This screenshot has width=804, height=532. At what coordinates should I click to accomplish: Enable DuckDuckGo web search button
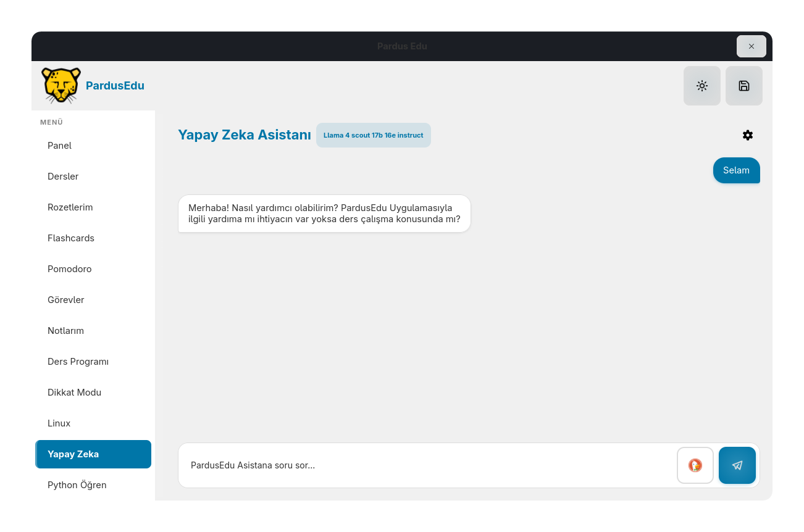(695, 465)
